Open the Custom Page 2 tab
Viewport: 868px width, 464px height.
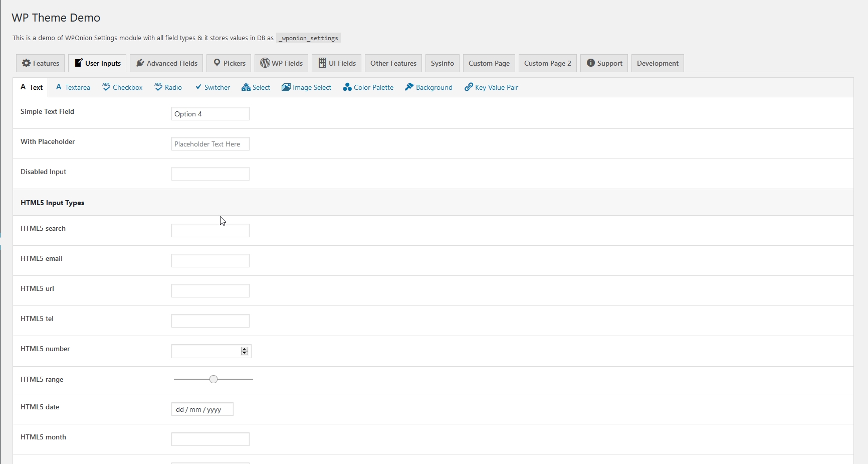coord(548,63)
